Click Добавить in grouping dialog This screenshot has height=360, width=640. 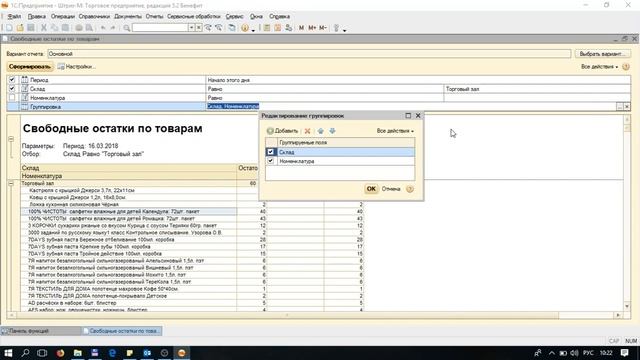click(x=282, y=131)
